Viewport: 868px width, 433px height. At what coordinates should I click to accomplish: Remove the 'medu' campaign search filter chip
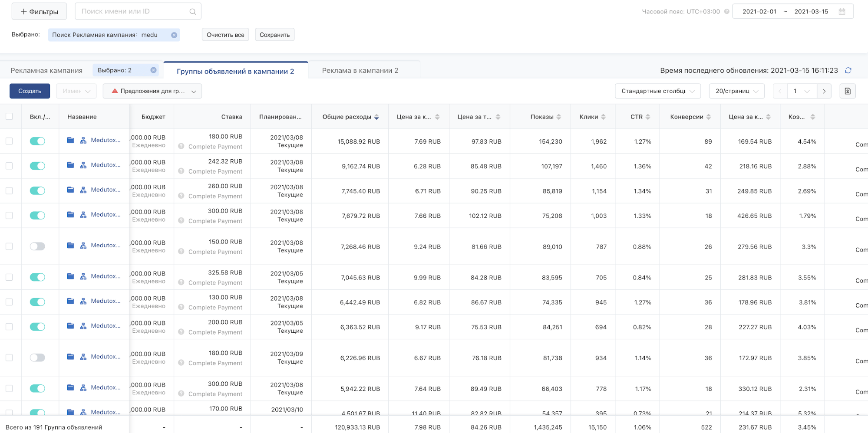pyautogui.click(x=174, y=35)
